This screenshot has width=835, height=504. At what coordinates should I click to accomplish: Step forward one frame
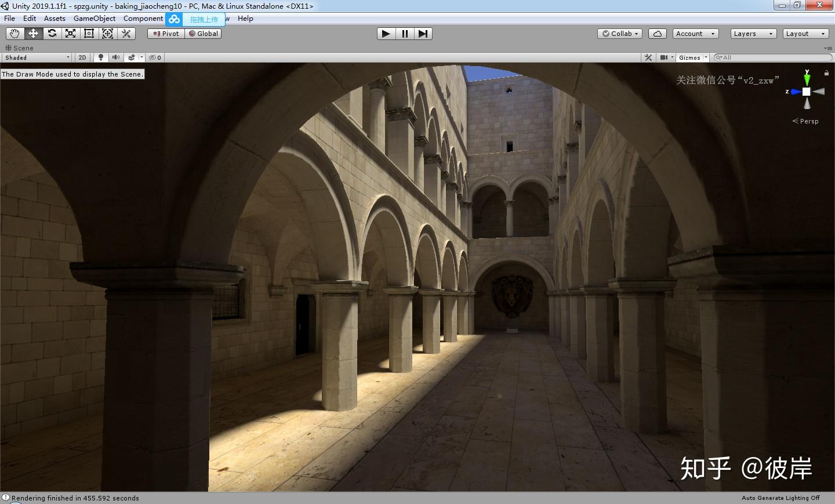(x=423, y=34)
